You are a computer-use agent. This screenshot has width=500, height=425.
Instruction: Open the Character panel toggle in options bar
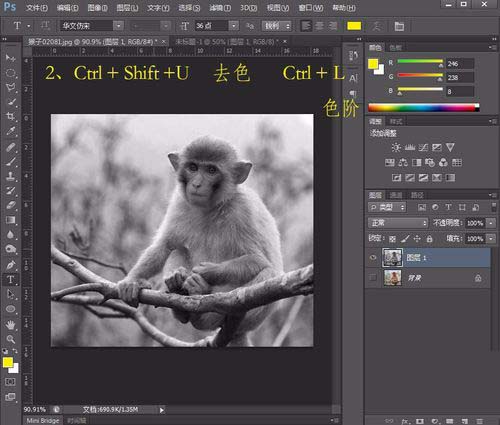pos(399,26)
